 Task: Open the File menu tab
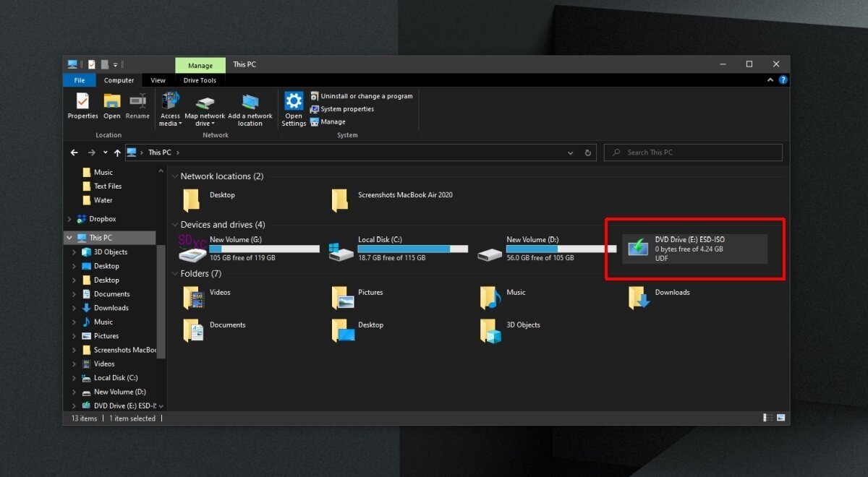(x=79, y=80)
